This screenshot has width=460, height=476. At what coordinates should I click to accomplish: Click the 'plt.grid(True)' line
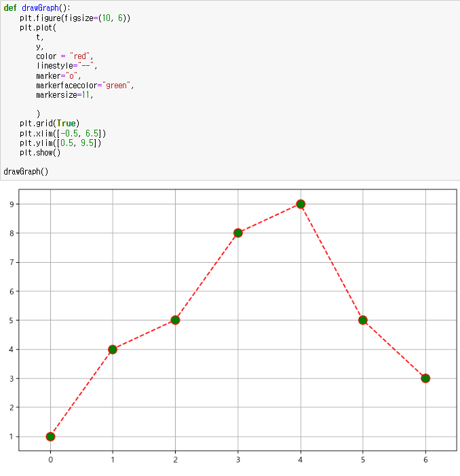[50, 124]
